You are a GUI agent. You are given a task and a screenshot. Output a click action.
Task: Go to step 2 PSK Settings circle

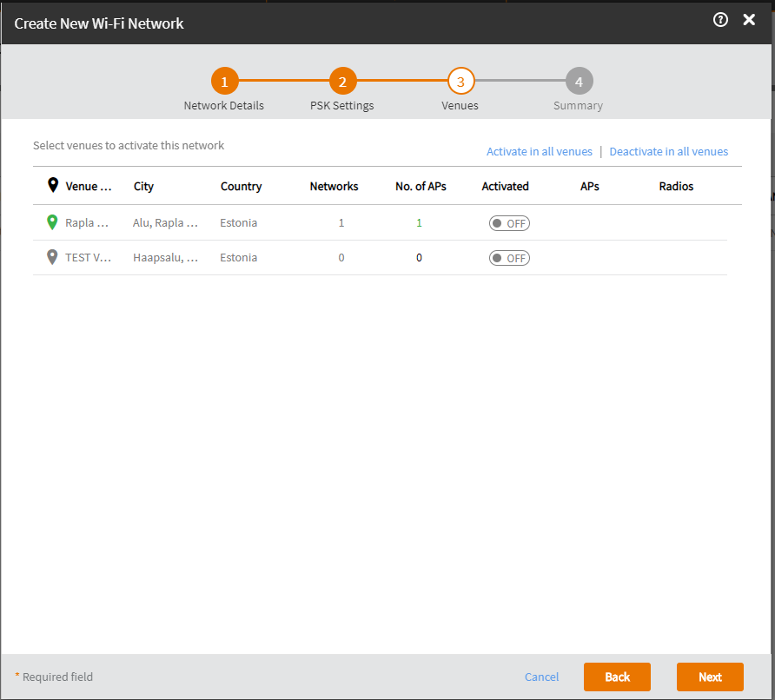pos(342,83)
